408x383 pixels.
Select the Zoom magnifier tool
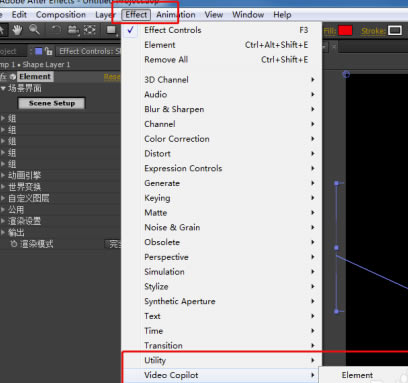34,30
